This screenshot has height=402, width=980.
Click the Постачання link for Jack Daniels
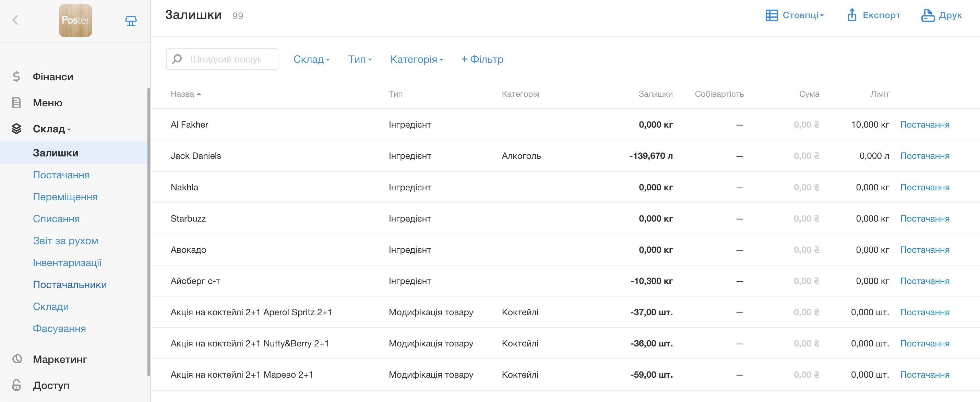point(924,156)
